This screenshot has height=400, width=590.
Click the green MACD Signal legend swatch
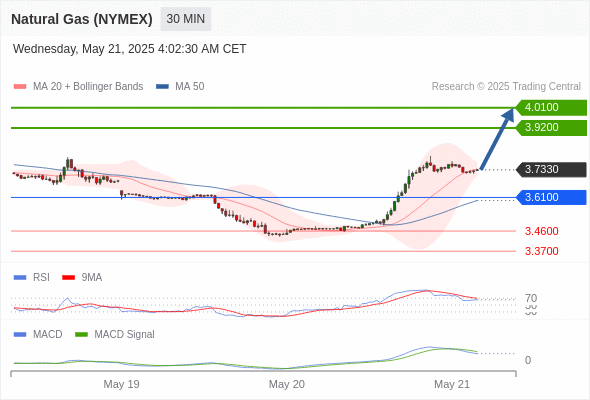(x=81, y=335)
